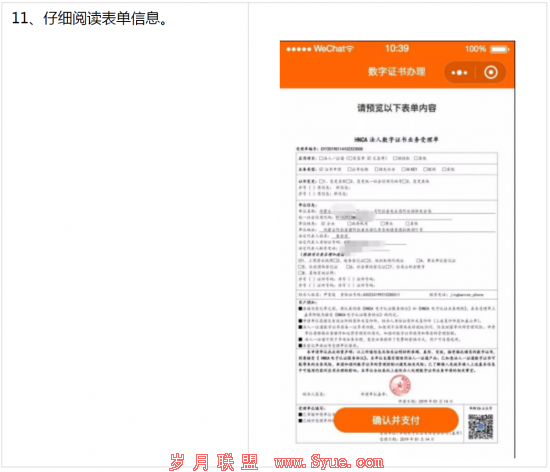Toggle the checked box in 业务类型 row
Viewport: 550px width, 472px height.
point(321,169)
